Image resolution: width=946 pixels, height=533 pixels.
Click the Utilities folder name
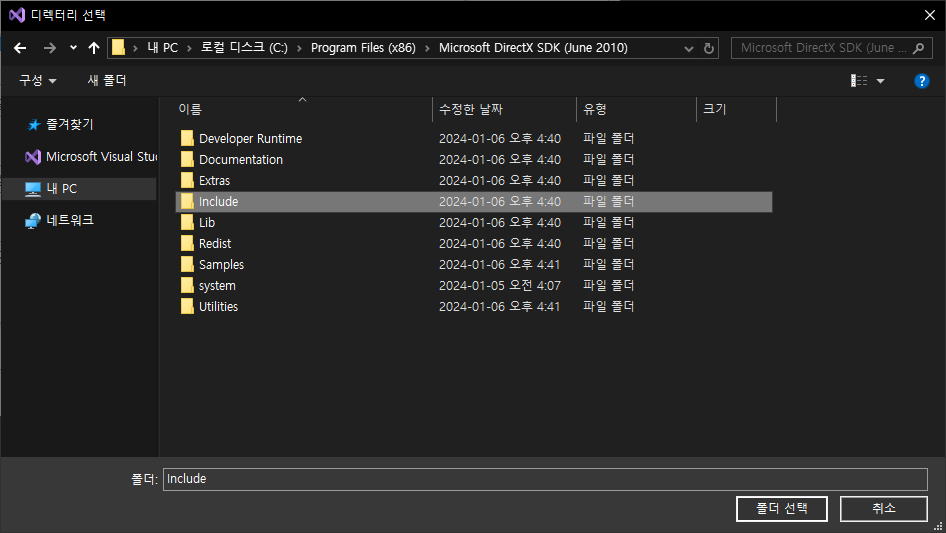[218, 307]
